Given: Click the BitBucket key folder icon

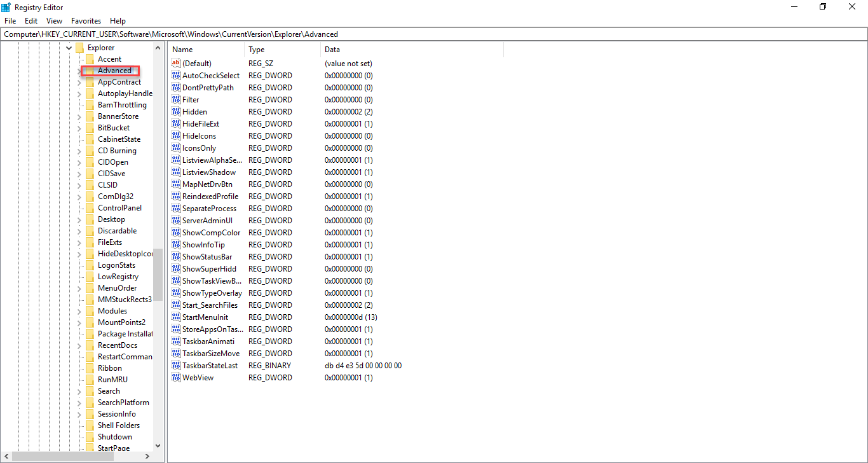Looking at the screenshot, I should click(x=90, y=128).
